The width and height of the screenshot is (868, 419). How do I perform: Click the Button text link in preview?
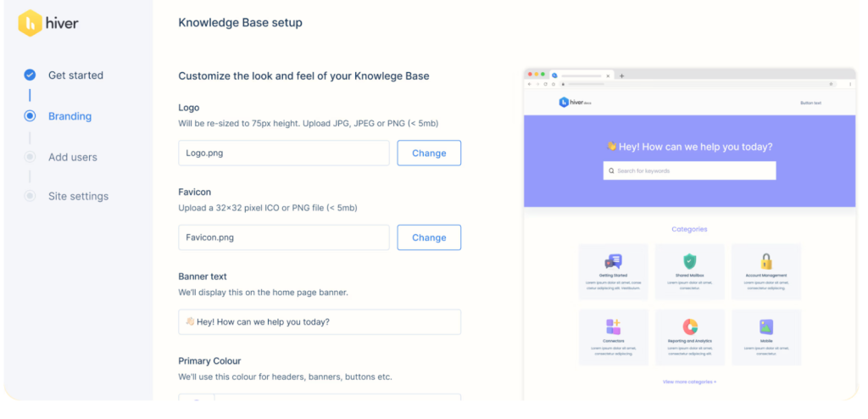(x=811, y=103)
